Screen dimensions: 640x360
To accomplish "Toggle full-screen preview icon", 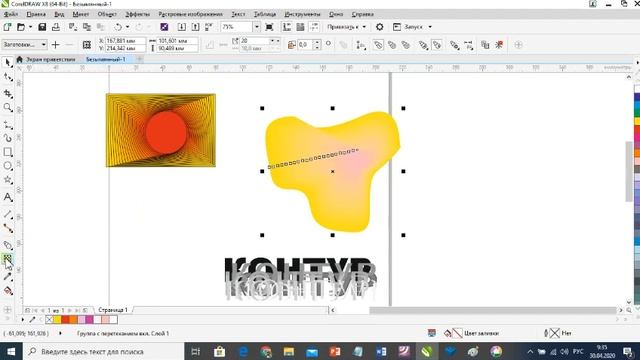I will pos(269,27).
